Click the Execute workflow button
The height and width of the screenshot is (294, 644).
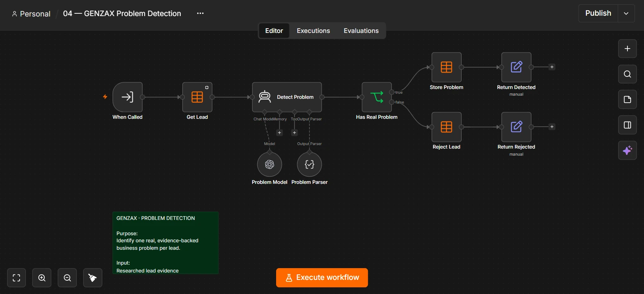[322, 278]
